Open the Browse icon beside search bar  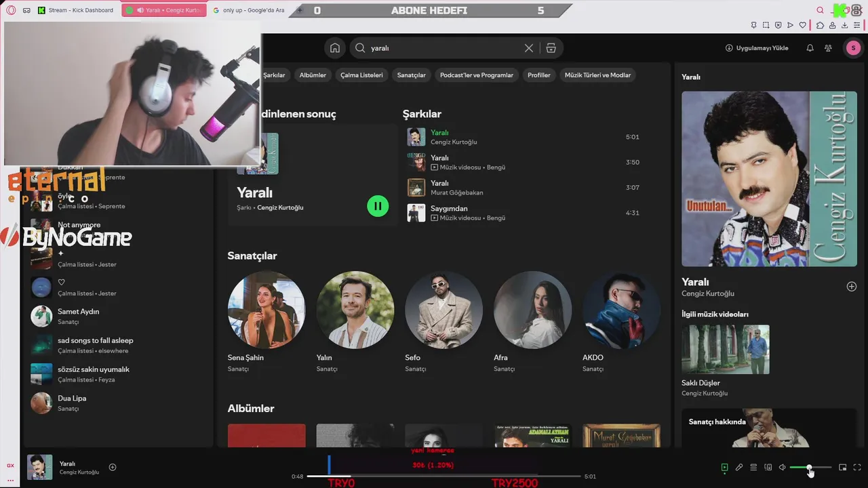click(551, 48)
